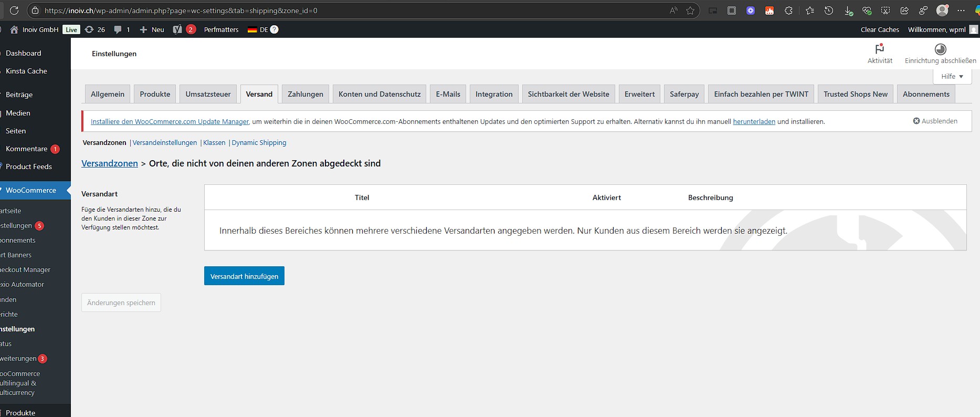
Task: Bookmark the page with the star icon
Action: point(690,11)
